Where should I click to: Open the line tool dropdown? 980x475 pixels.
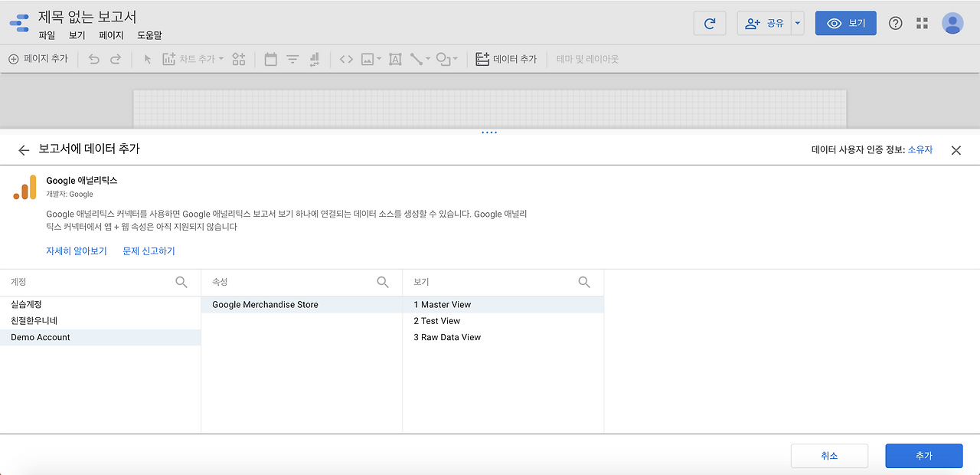pyautogui.click(x=420, y=59)
